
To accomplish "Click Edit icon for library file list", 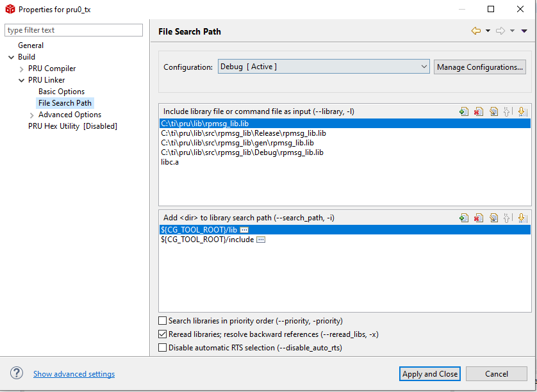I will pyautogui.click(x=493, y=111).
